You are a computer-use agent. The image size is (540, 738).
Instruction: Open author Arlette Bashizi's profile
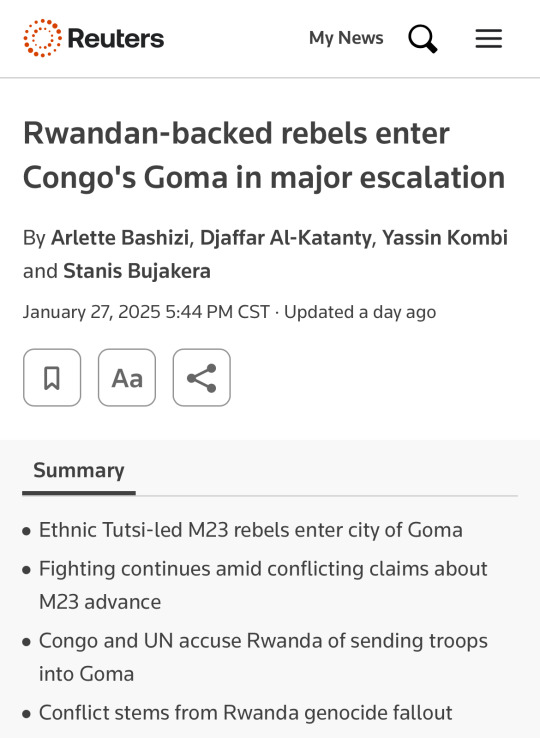pyautogui.click(x=120, y=238)
